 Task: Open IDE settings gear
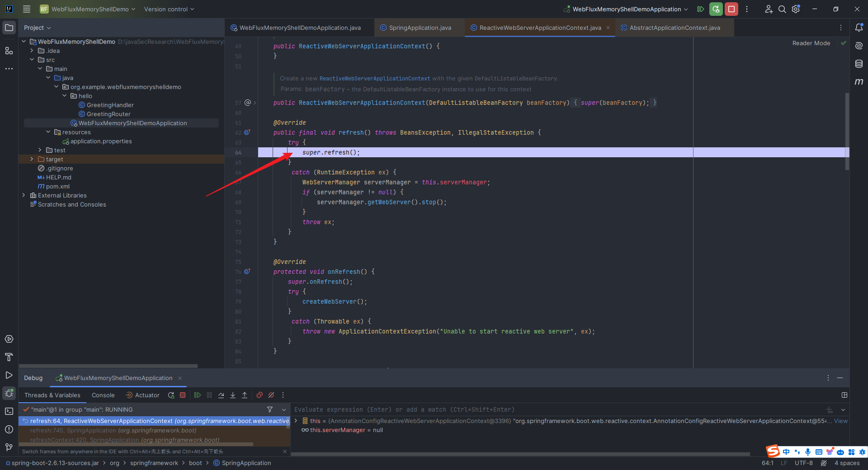(x=796, y=9)
